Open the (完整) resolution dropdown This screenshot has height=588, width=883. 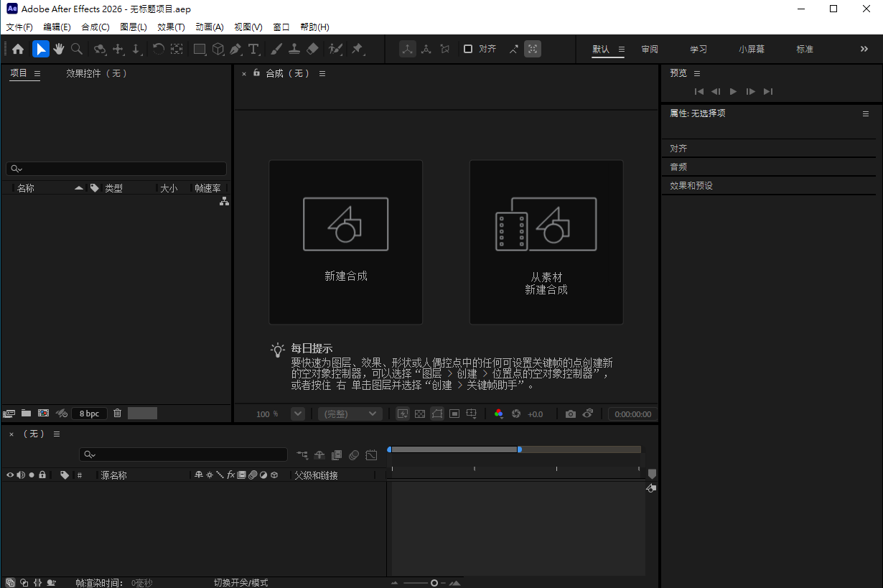350,414
